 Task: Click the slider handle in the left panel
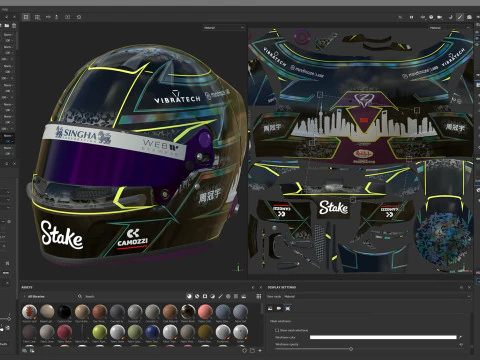tap(9, 319)
